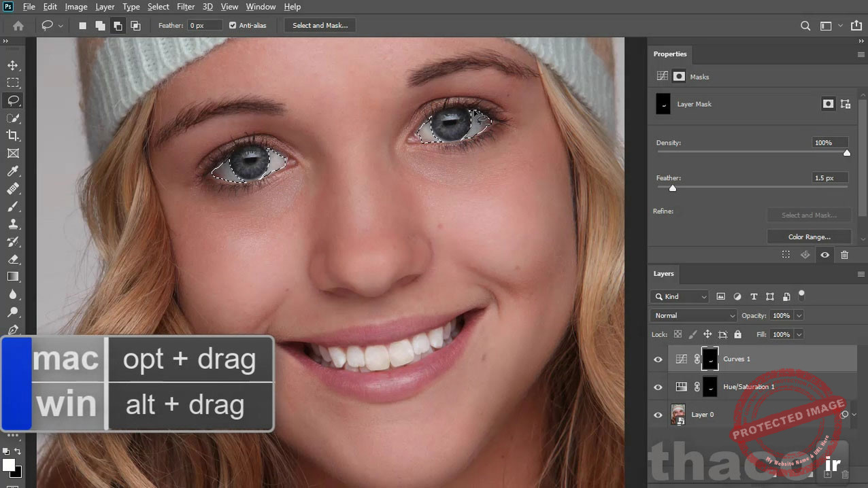
Task: Click the Color Range button
Action: click(809, 237)
